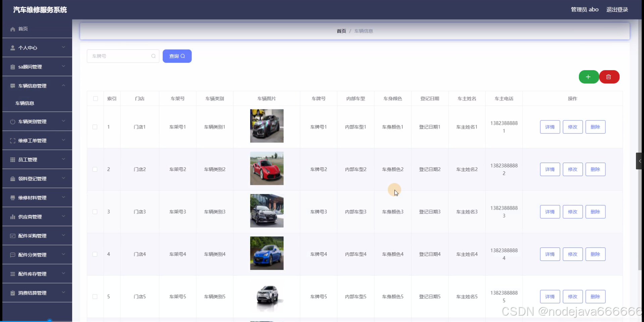Click the icon beside 领料登记管理
Image resolution: width=644 pixels, height=322 pixels.
[13, 179]
